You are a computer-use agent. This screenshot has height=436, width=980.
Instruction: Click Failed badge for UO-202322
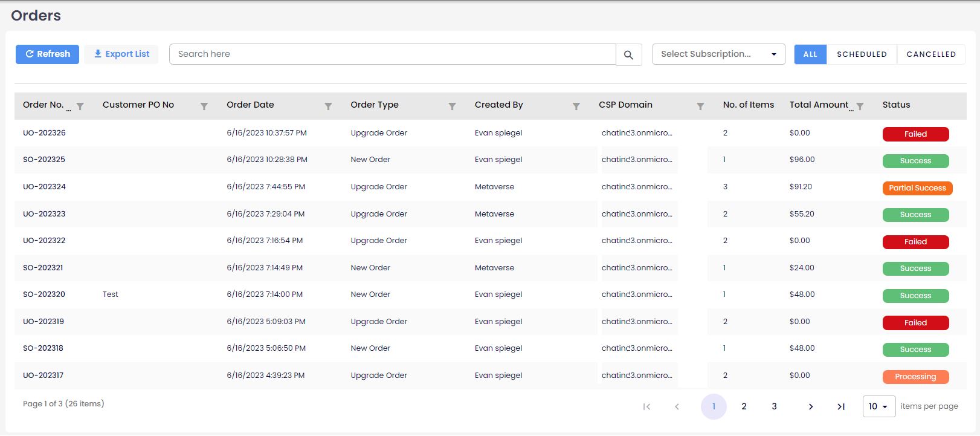[915, 242]
